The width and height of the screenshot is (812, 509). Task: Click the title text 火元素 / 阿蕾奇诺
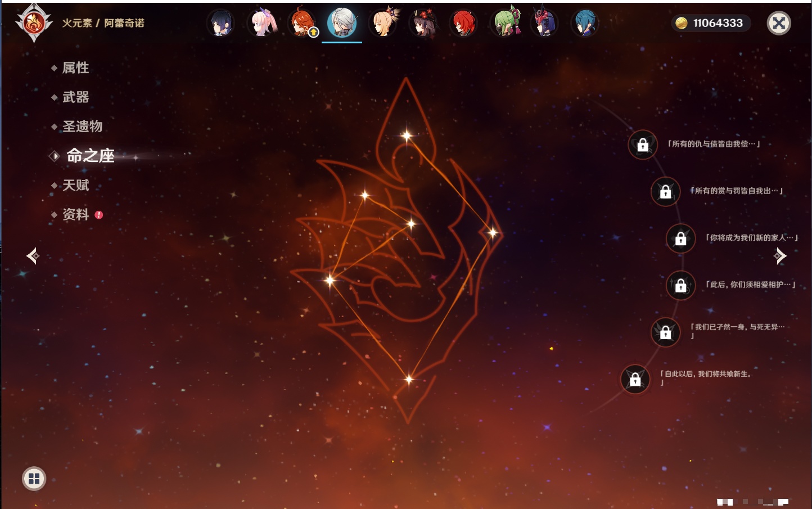point(103,23)
